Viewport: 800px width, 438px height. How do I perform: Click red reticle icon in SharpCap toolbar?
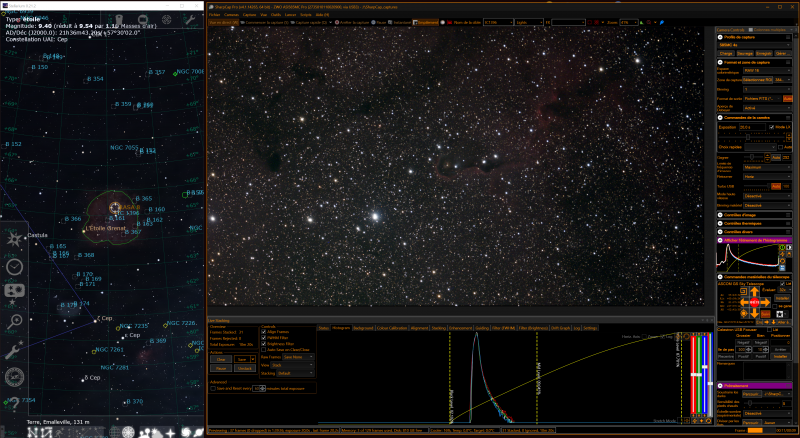589,22
